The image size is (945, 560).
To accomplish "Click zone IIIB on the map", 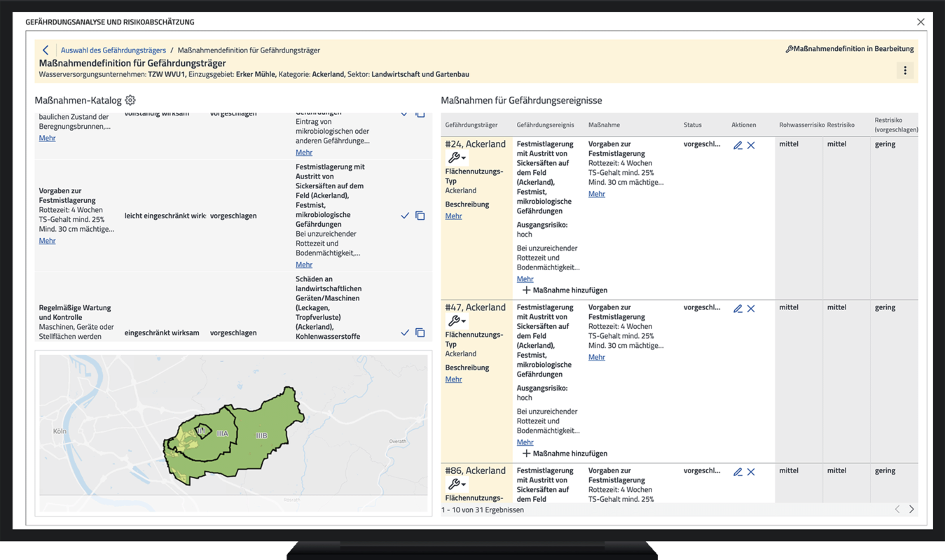I will click(261, 435).
